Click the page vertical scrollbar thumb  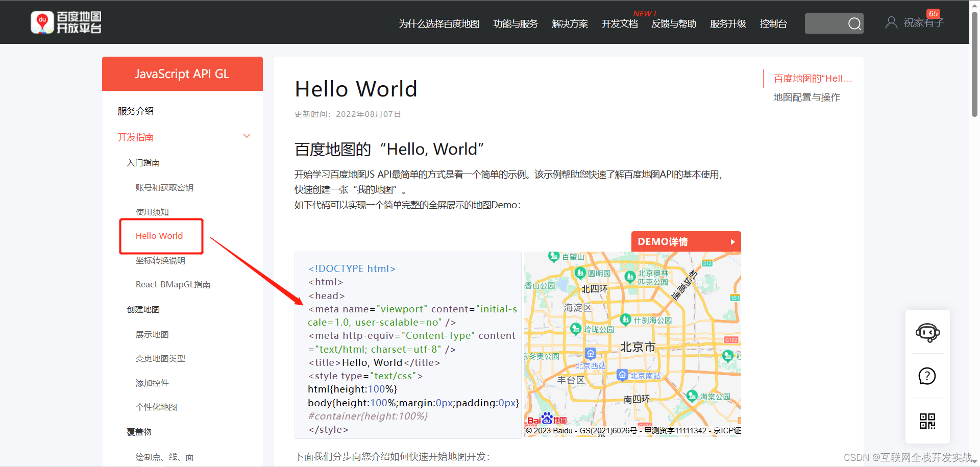tap(974, 64)
